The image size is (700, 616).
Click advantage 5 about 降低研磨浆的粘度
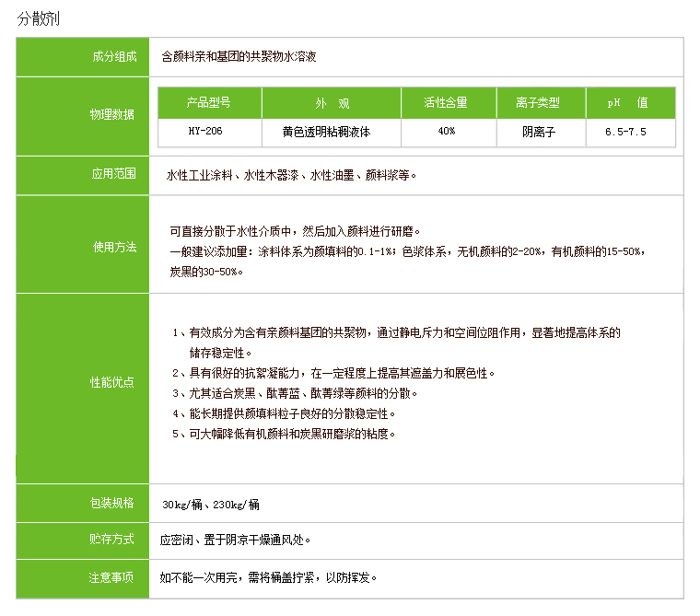(284, 434)
